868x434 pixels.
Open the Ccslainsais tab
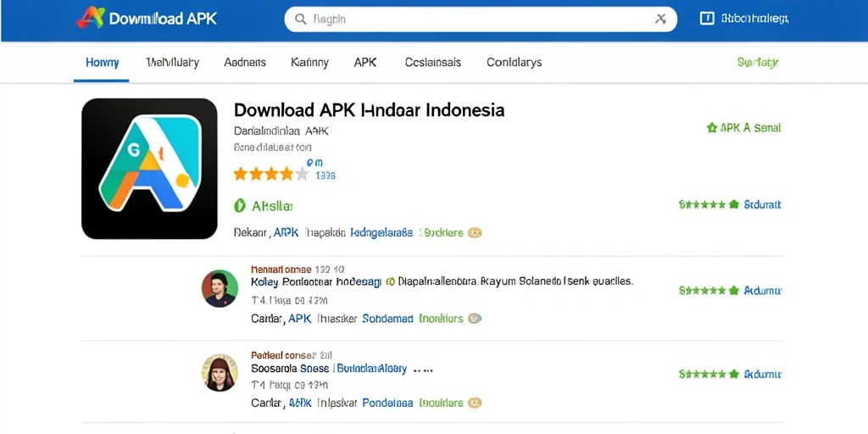tap(433, 63)
